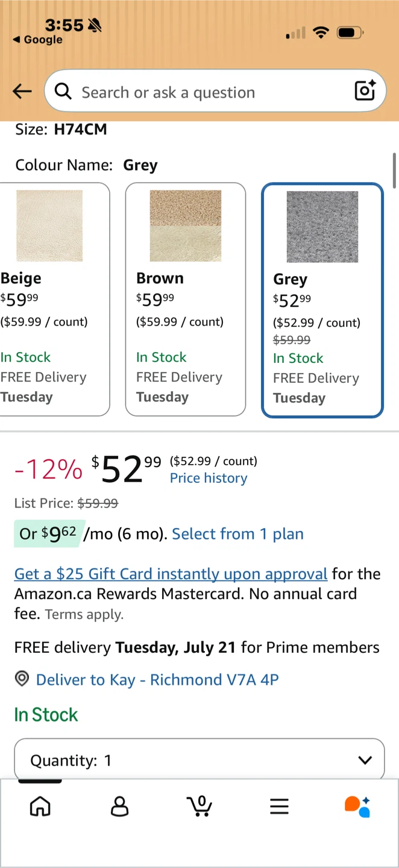
Task: Return to Google app via status bar
Action: pyautogui.click(x=37, y=40)
